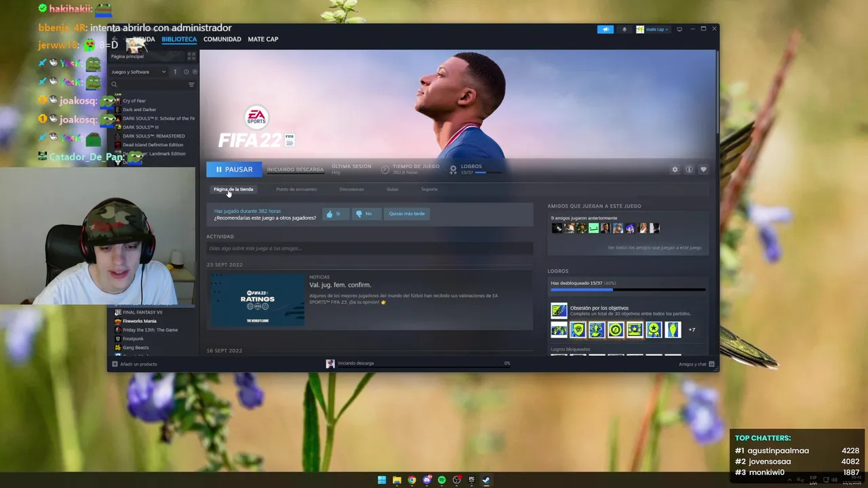Viewport: 868px width, 488px height.
Task: Open FIFA 22 game settings gear
Action: 675,169
